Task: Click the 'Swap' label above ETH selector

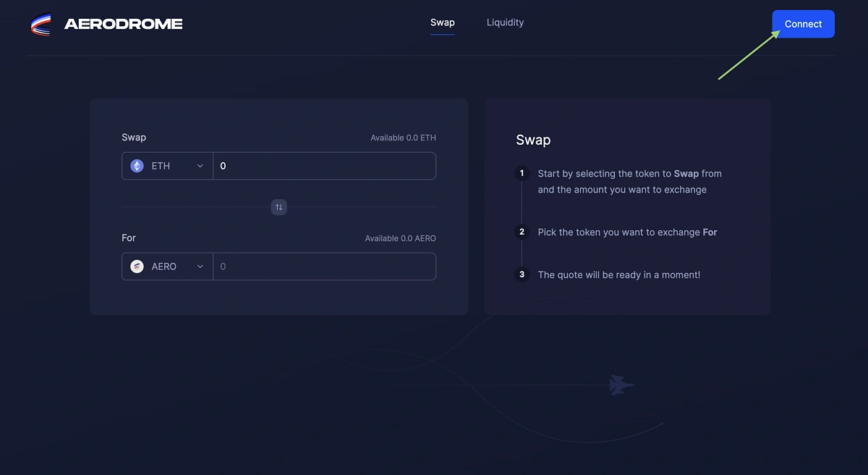Action: point(134,138)
